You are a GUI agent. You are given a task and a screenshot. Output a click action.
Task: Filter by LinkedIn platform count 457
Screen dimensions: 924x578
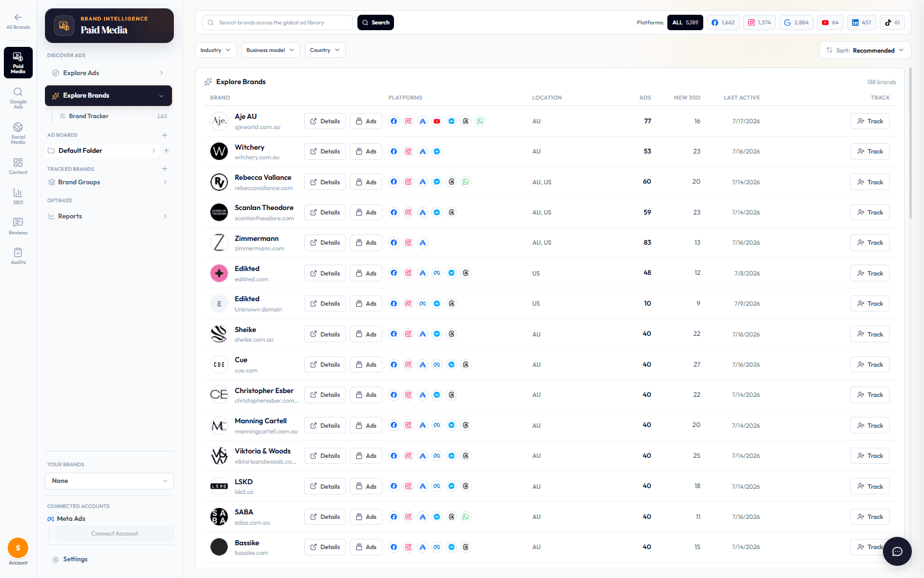pyautogui.click(x=862, y=22)
